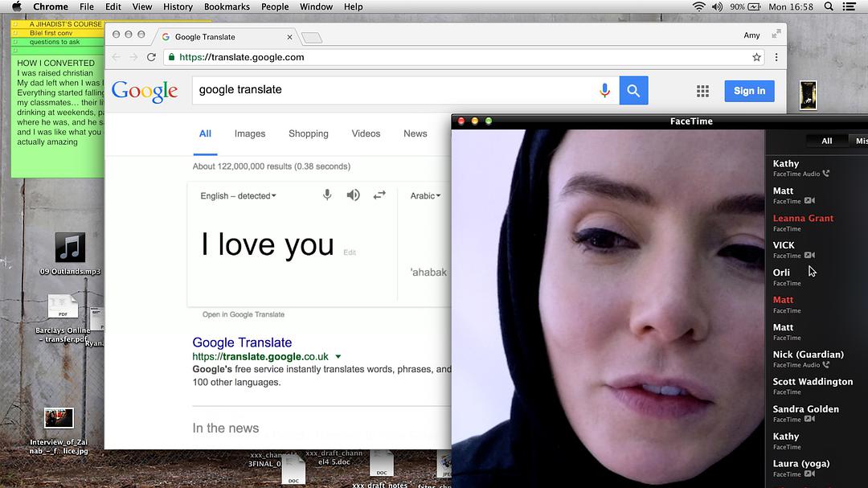
Task: Expand the green arrow beside translate.google.co.uk result
Action: (338, 356)
